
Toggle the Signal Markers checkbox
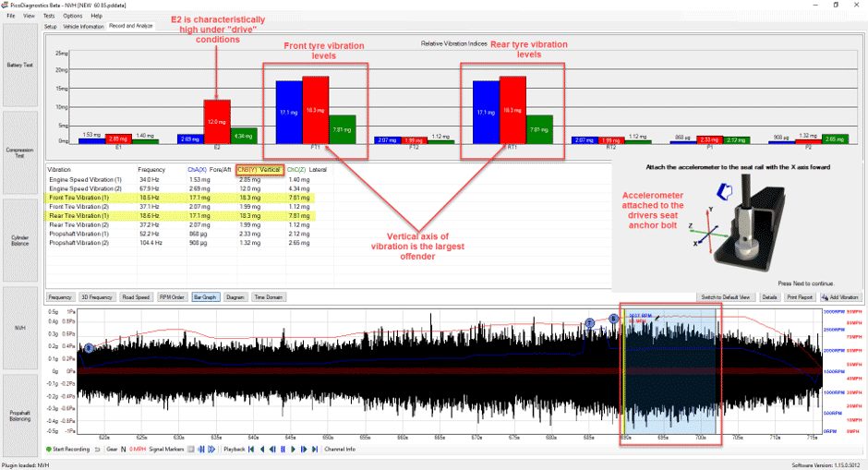[191, 449]
